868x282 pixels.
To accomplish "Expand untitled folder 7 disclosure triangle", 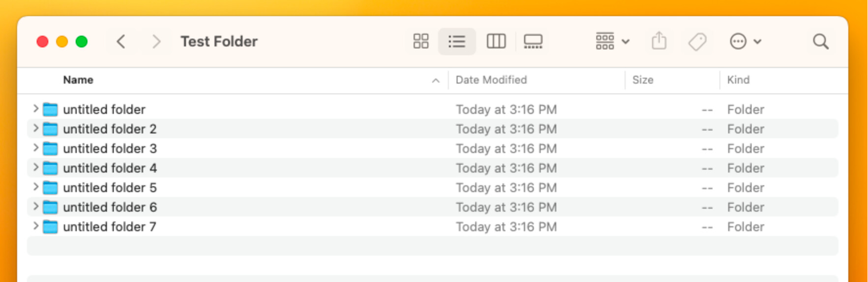I will point(35,226).
